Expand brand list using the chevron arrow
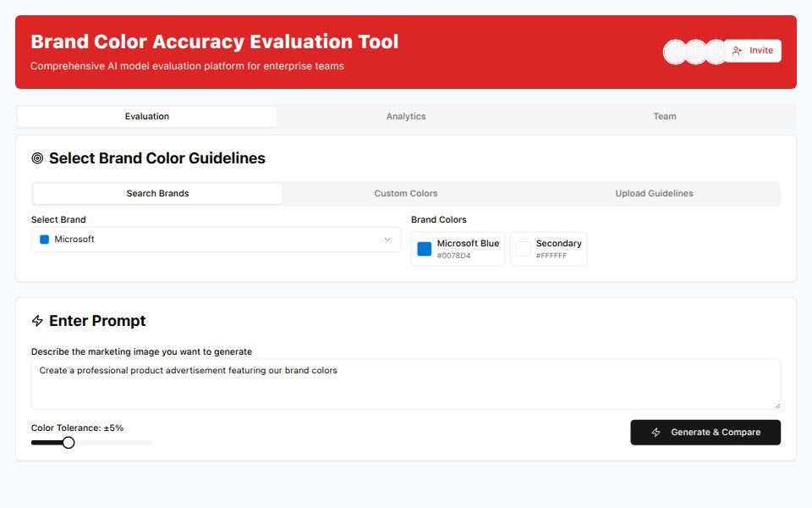Screen dimensions: 812x508 pyautogui.click(x=387, y=240)
